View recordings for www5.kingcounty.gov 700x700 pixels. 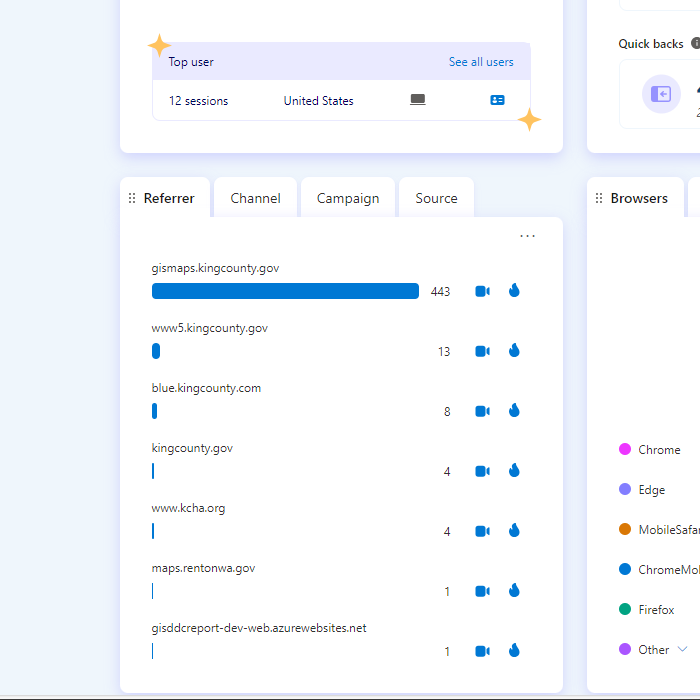(482, 351)
